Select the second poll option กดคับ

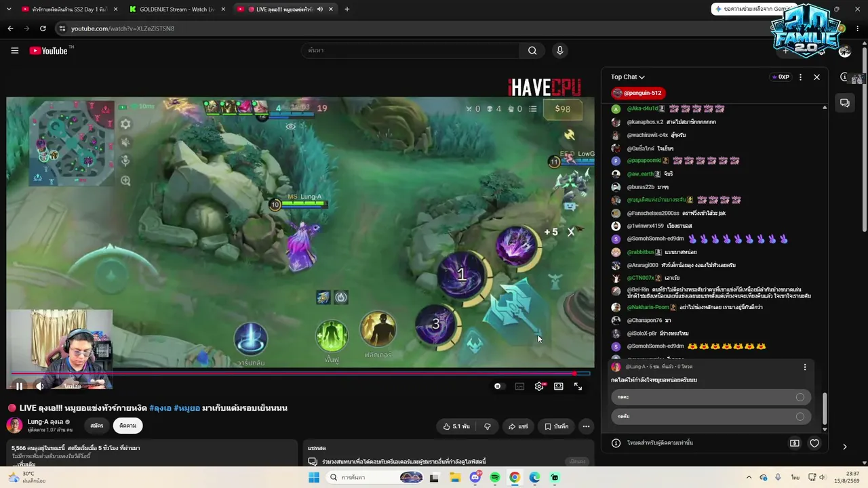point(710,416)
